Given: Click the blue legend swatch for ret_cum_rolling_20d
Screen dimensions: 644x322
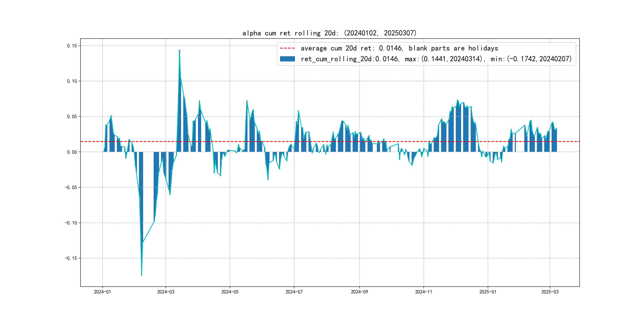Looking at the screenshot, I should pyautogui.click(x=287, y=59).
